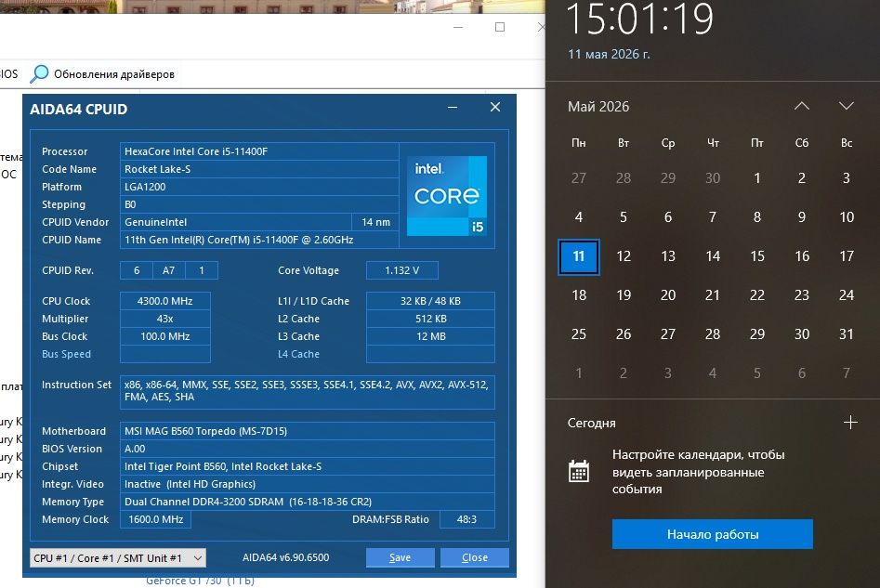Click the BIOS Version A.00 value
The image size is (880, 588).
pyautogui.click(x=307, y=449)
